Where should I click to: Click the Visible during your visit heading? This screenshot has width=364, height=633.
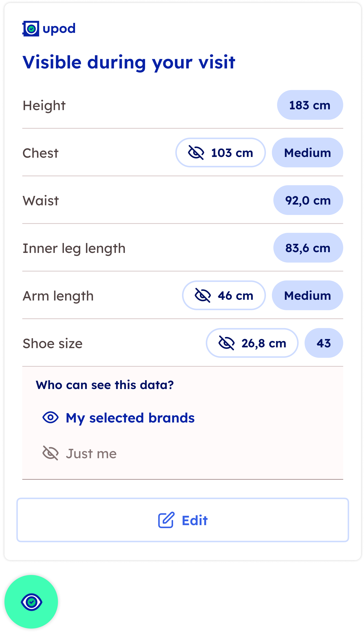click(x=129, y=62)
